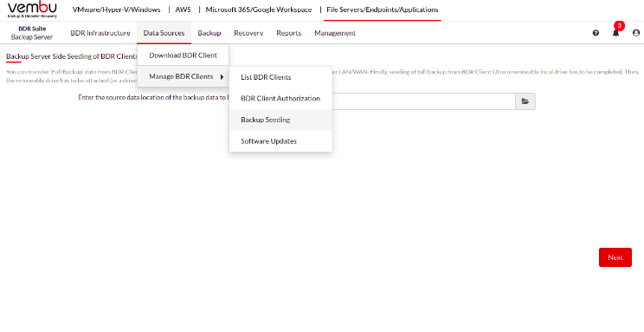644x332 pixels.
Task: Open the notifications bell icon
Action: pyautogui.click(x=615, y=33)
